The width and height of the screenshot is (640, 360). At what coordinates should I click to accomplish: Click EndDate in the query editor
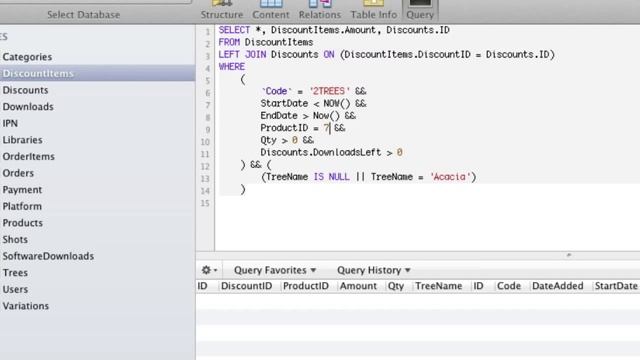pos(279,116)
